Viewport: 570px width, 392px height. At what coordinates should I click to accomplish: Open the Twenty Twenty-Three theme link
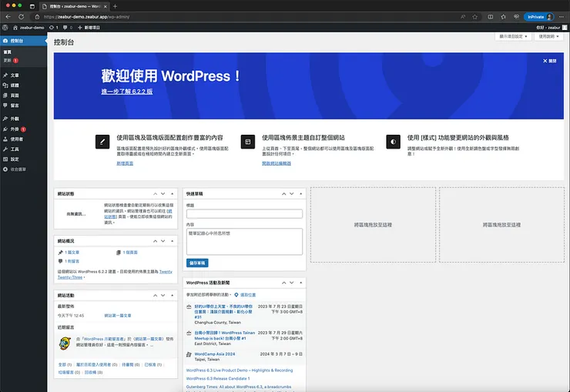coord(115,274)
